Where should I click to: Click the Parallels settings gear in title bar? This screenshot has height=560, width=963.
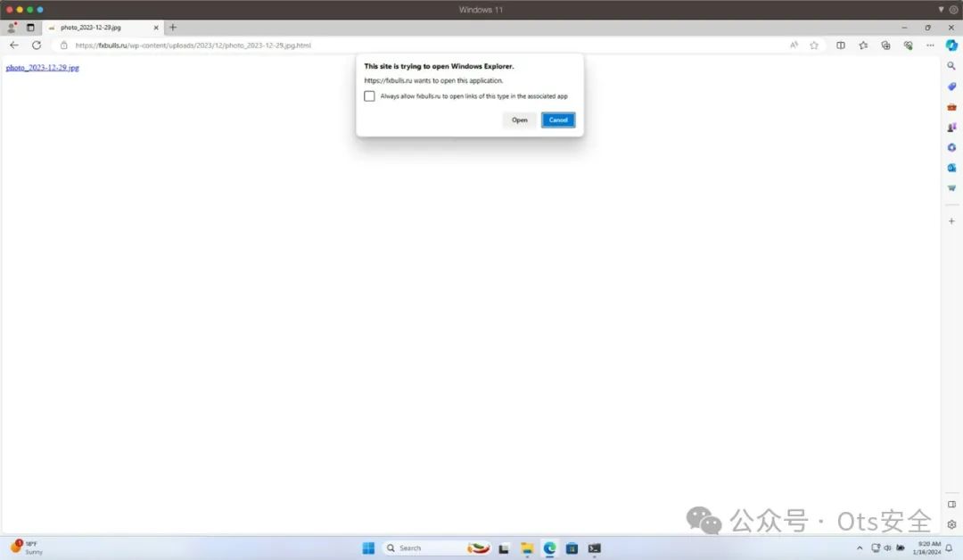click(x=954, y=9)
